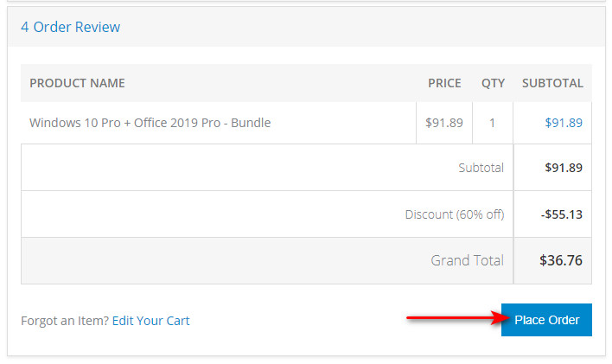The width and height of the screenshot is (612, 364).
Task: Click the Forgot an Item? text
Action: click(65, 321)
